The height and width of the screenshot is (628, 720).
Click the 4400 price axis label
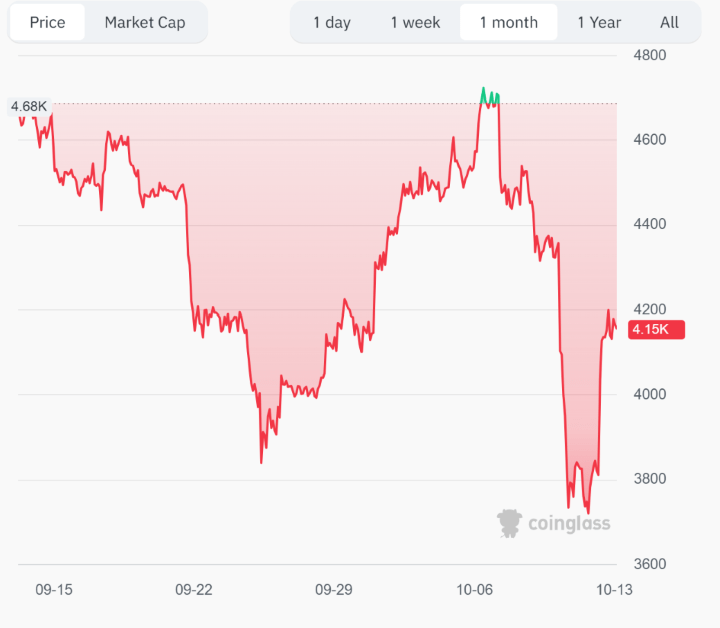[x=650, y=224]
